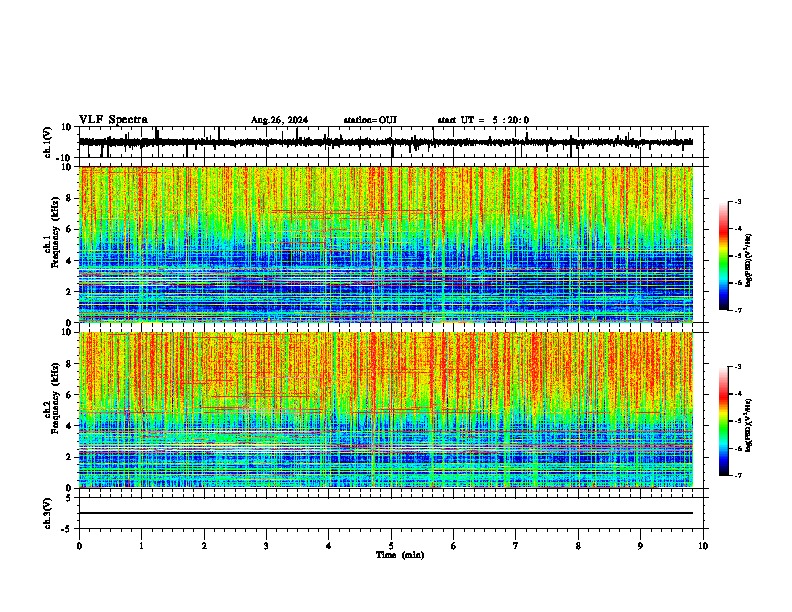Click the "ch.3(V)" axis label

pyautogui.click(x=48, y=514)
